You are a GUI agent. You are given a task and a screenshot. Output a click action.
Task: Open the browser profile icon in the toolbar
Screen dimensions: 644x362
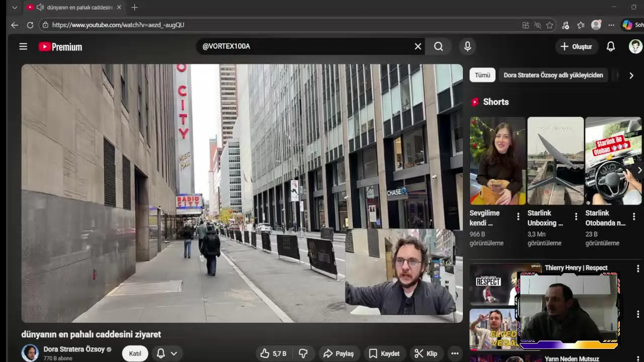click(596, 25)
